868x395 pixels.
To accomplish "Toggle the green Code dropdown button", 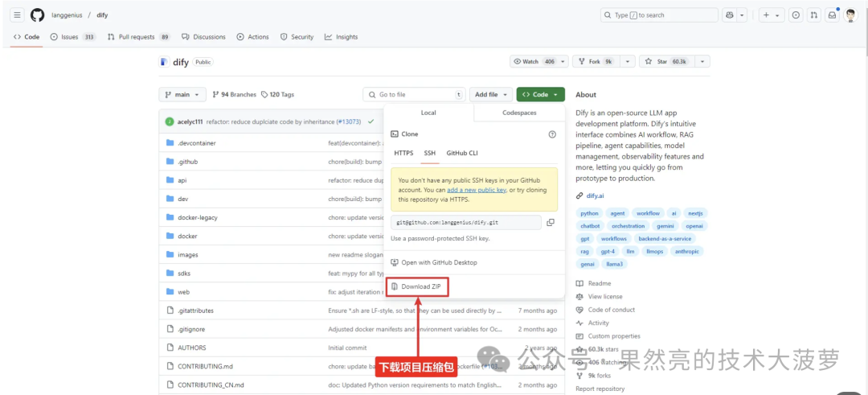I will pyautogui.click(x=540, y=95).
